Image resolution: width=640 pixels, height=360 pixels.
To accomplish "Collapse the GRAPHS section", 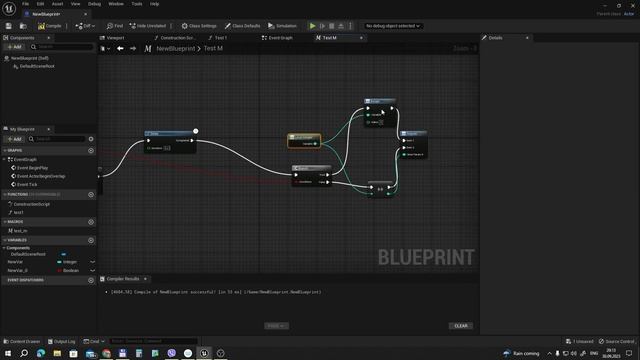I will (x=4, y=151).
